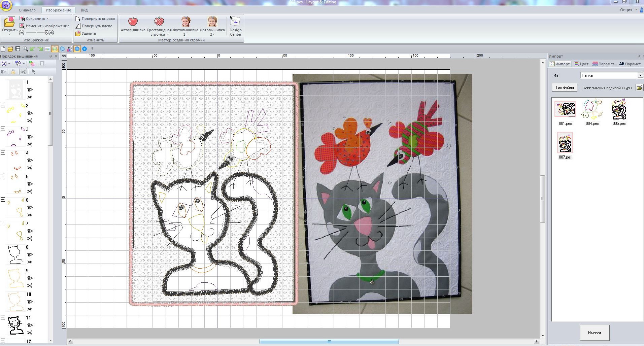Remove the image with Удалить

click(86, 33)
